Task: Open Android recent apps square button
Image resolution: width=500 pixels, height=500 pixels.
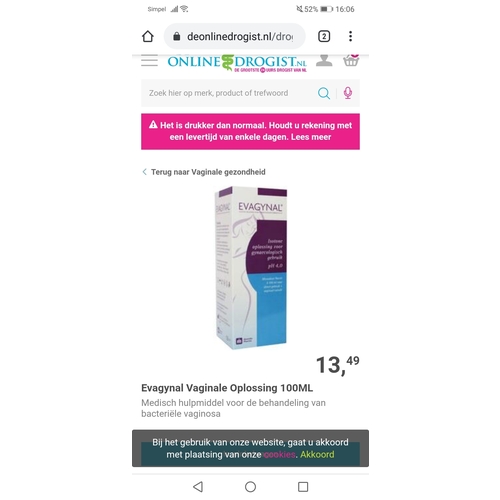Action: (303, 487)
